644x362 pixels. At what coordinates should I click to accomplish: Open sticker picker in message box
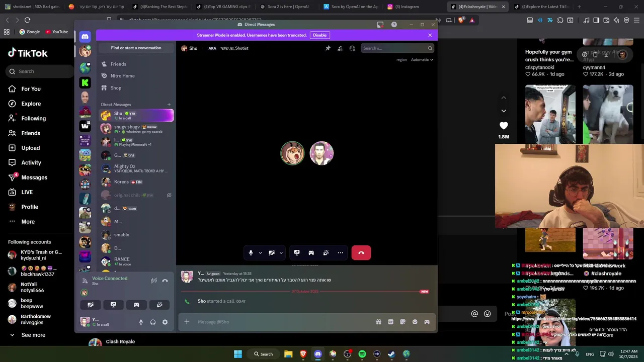pyautogui.click(x=403, y=322)
